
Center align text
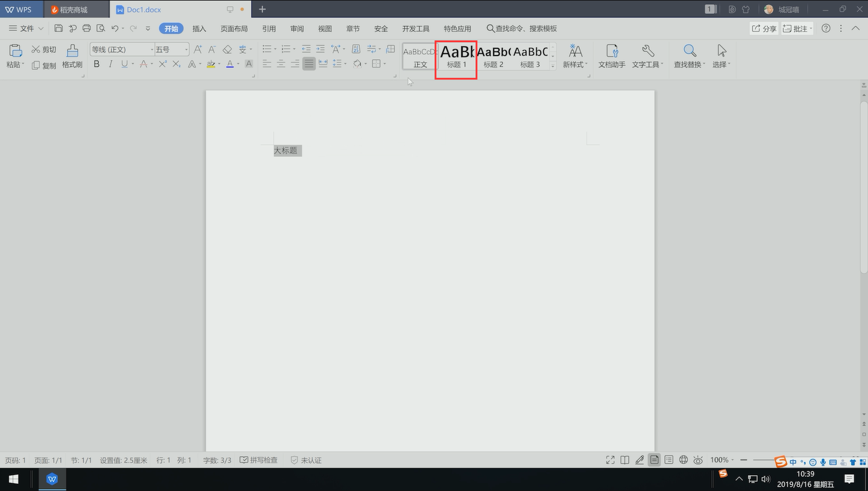(x=281, y=63)
